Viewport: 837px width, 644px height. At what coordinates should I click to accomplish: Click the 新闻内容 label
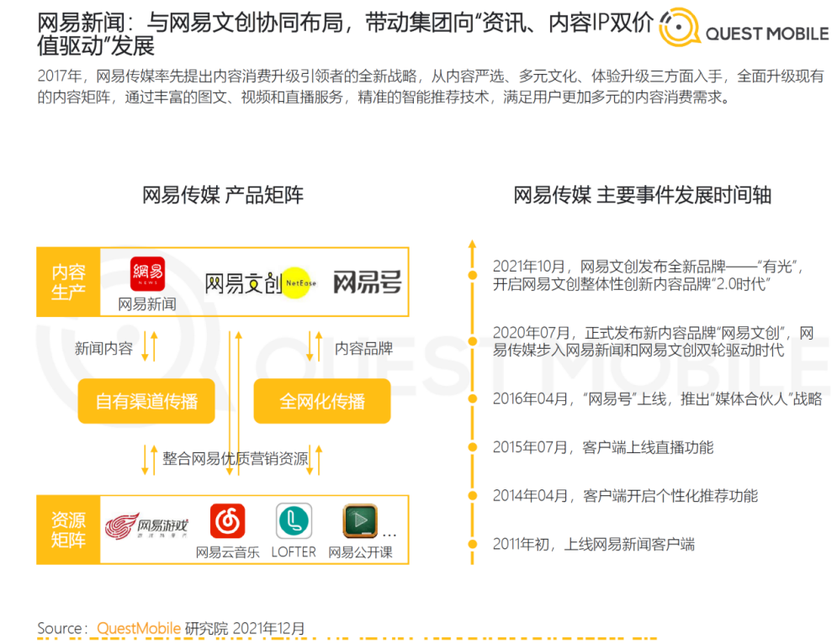pos(103,348)
